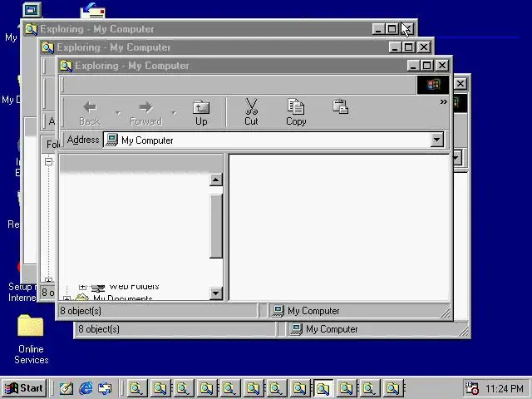Click the folder pane vertical scrollbar thumb
532x399 pixels.
coord(216,226)
